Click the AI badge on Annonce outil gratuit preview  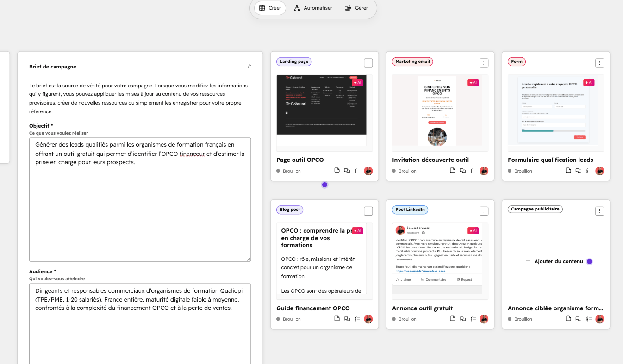(x=473, y=230)
